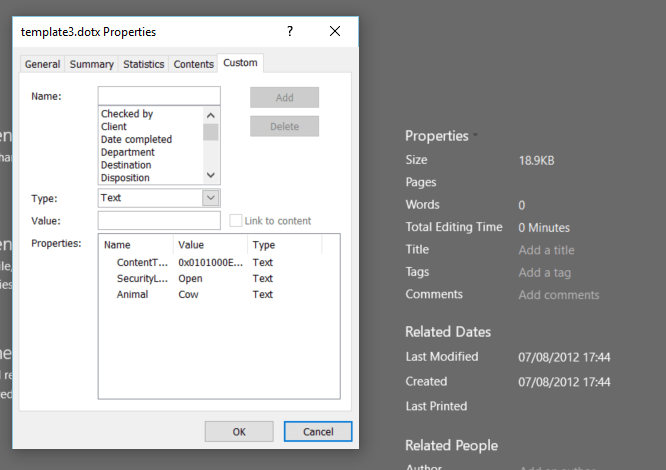Click the 0x0101000E... value cell
The width and height of the screenshot is (666, 470).
point(211,262)
